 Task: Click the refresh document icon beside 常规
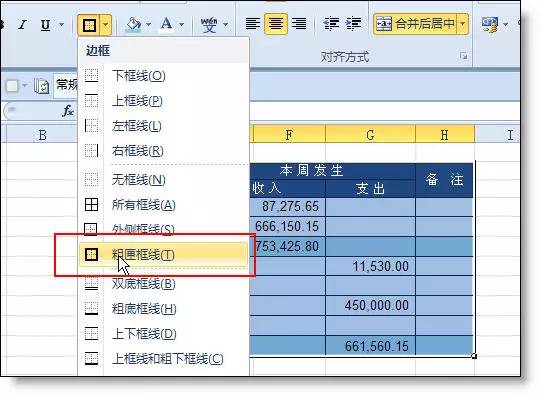[x=41, y=86]
